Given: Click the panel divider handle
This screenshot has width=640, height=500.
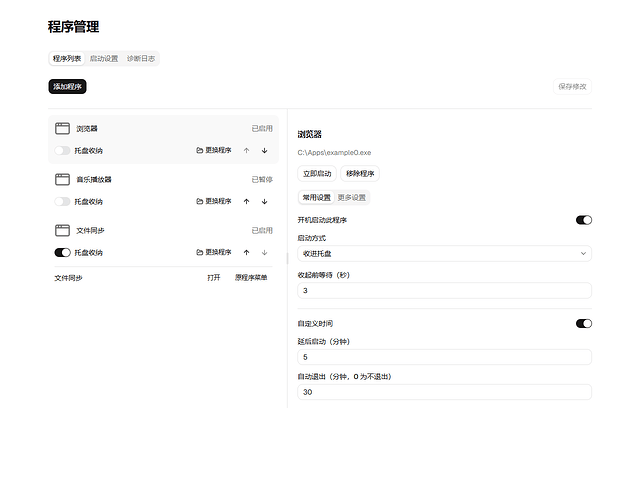Looking at the screenshot, I should click(x=287, y=258).
